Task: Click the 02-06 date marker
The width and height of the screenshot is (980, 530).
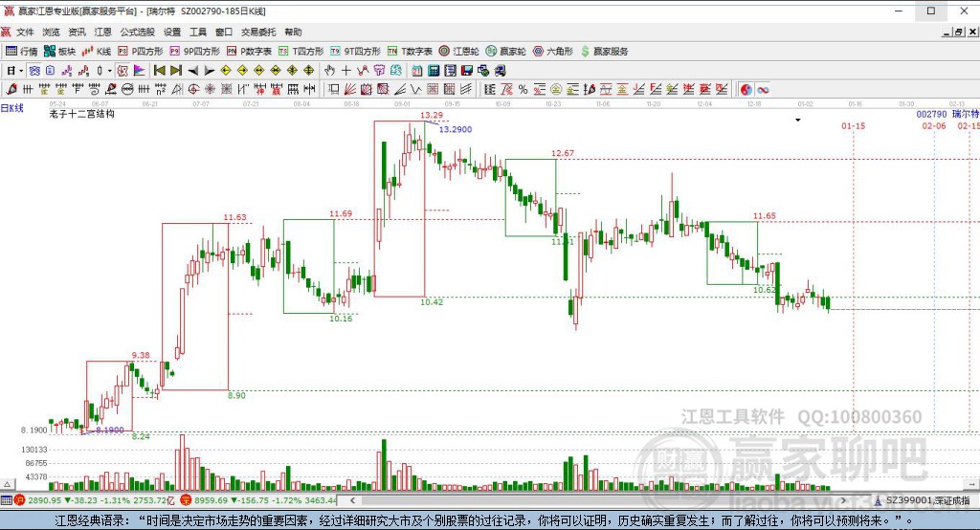Action: (934, 126)
